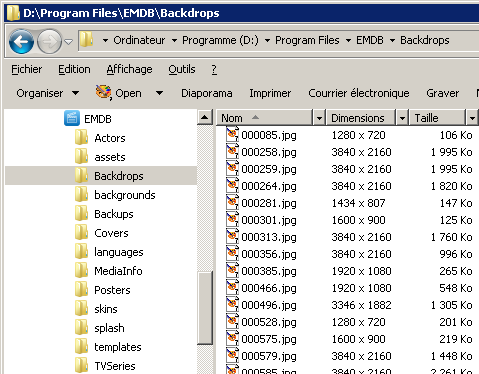Click the image icon of 000085.jpg
The width and height of the screenshot is (479, 374).
(232, 135)
